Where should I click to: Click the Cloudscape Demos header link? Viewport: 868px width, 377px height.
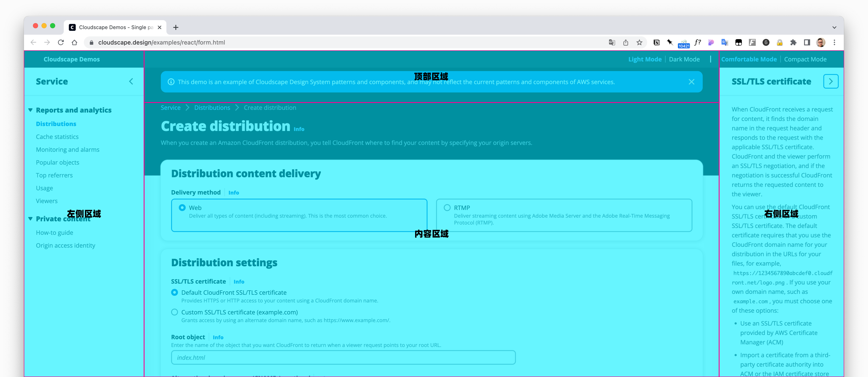(71, 59)
